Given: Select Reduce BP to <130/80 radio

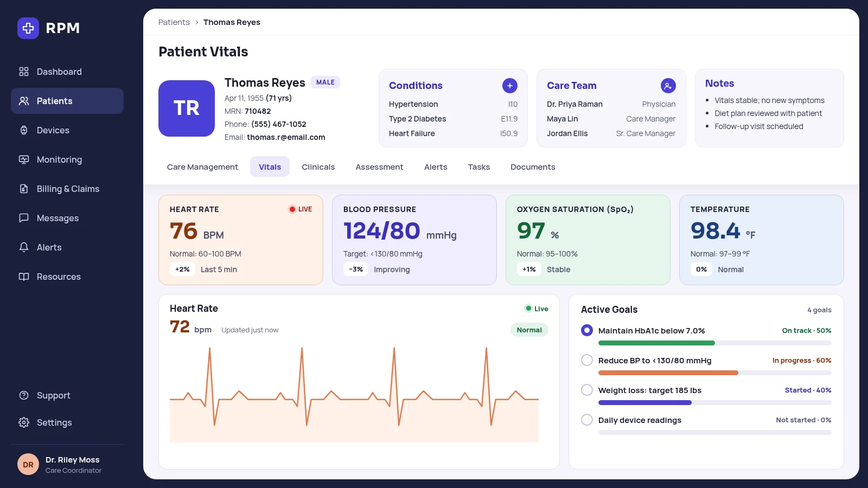Looking at the screenshot, I should pyautogui.click(x=587, y=360).
